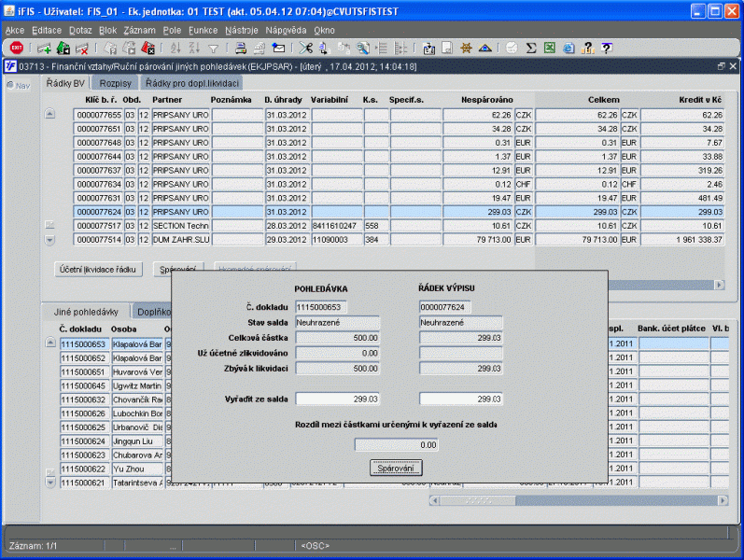The image size is (744, 560).
Task: Click the Účetní likvidace řádku button
Action: pyautogui.click(x=99, y=269)
